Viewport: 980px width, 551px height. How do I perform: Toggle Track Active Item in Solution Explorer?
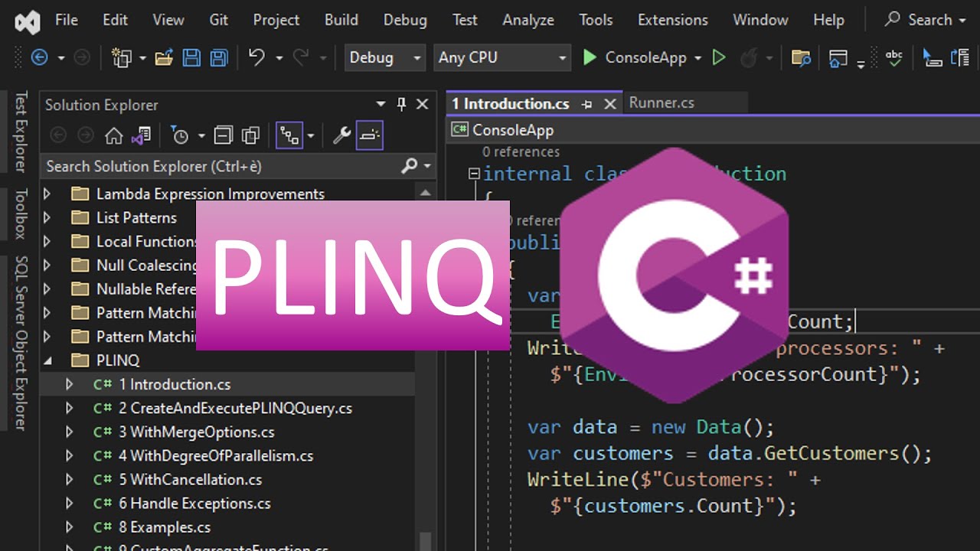[289, 136]
